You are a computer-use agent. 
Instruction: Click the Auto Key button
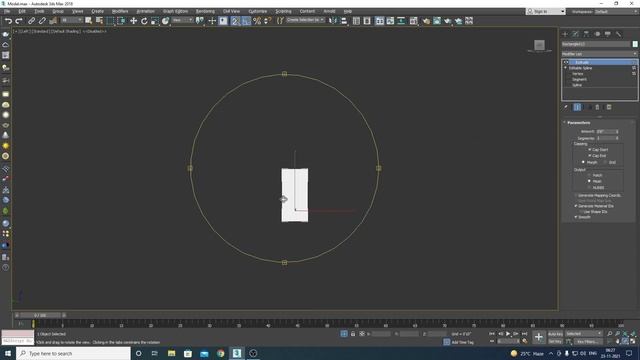[555, 334]
